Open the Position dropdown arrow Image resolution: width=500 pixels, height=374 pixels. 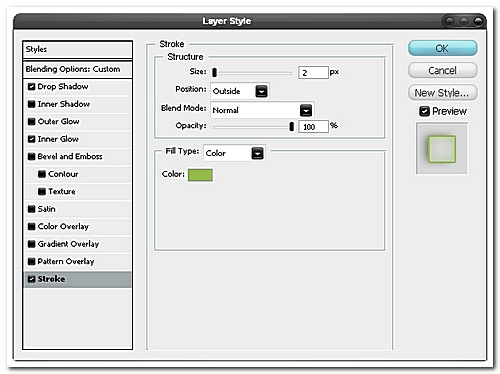[261, 91]
